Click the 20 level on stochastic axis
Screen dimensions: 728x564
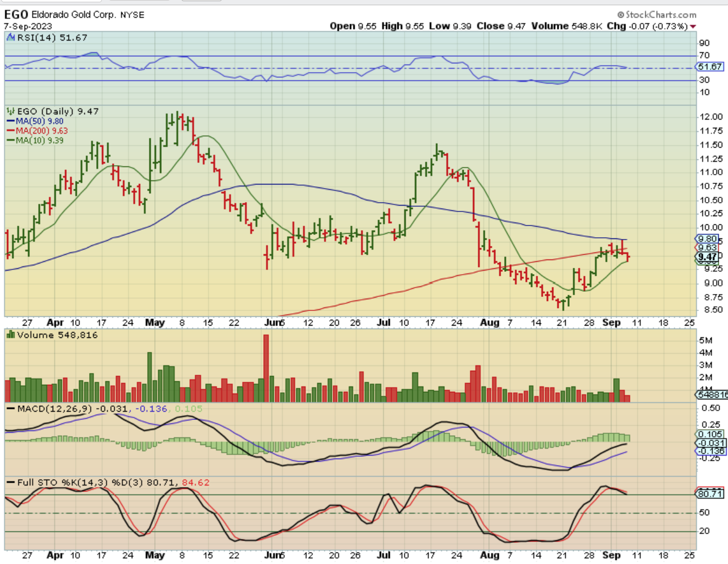pos(704,531)
